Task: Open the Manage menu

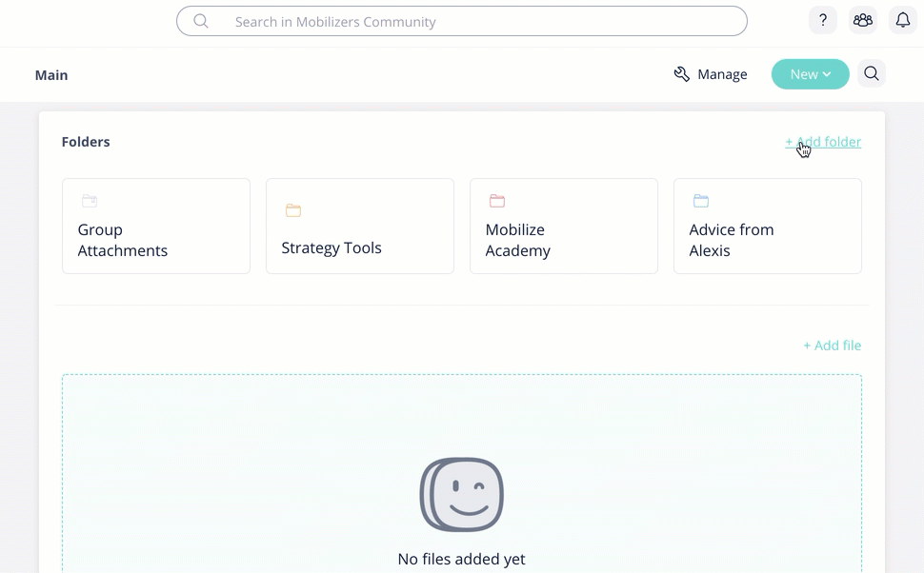Action: click(711, 74)
